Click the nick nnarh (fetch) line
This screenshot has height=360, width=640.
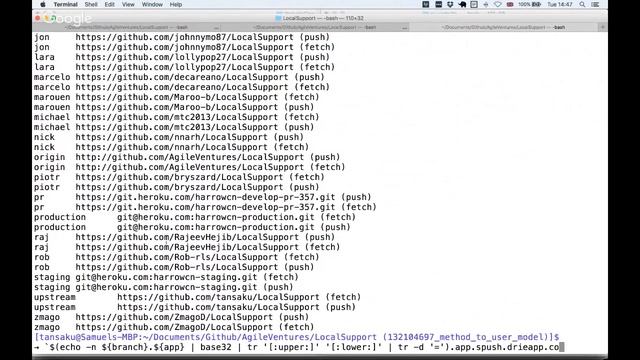[171, 147]
